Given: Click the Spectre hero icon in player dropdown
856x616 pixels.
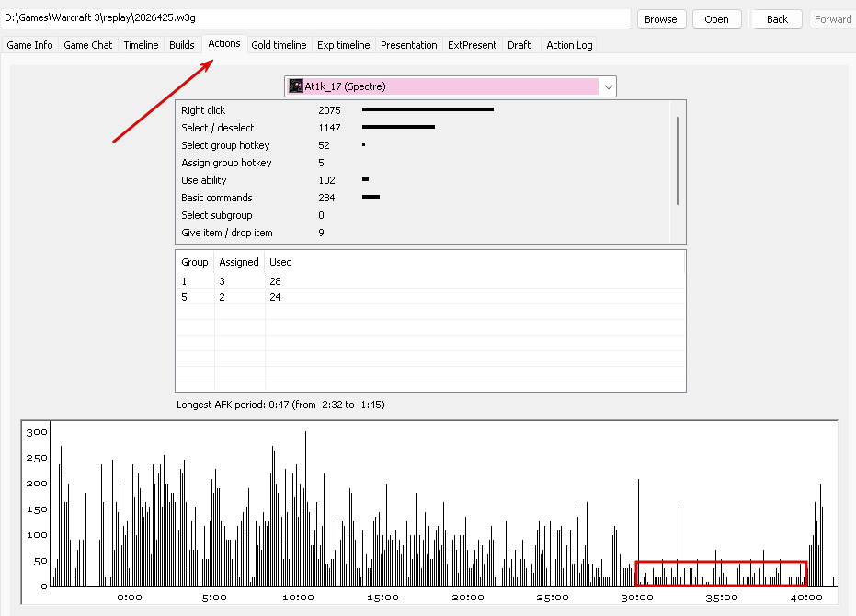Looking at the screenshot, I should coord(296,86).
